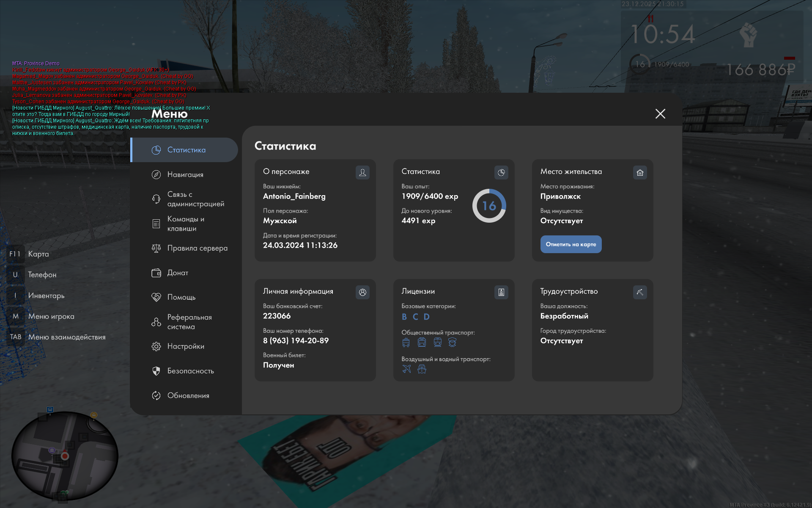This screenshot has height=508, width=812.
Task: Switch to Настройки in the sidebar
Action: click(x=185, y=346)
